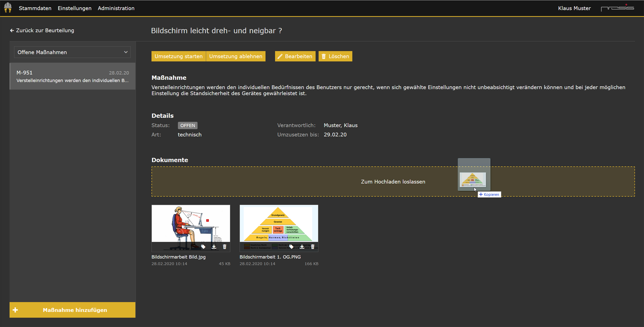Click the application logo in the top-left corner
The height and width of the screenshot is (327, 644).
pos(8,8)
